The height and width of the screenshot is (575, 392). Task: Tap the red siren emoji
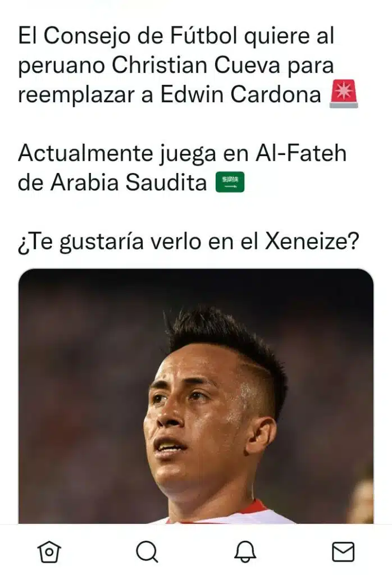[x=344, y=94]
